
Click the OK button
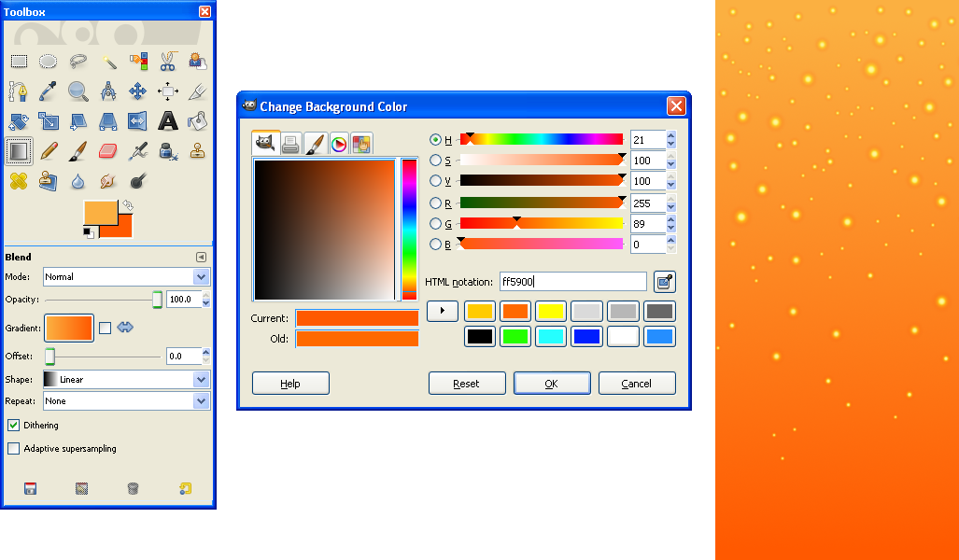click(x=552, y=384)
